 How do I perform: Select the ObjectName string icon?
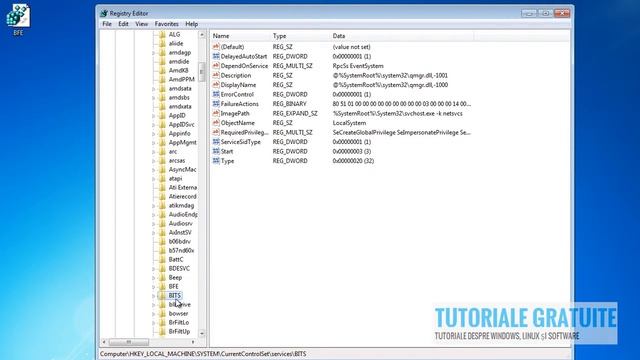pyautogui.click(x=216, y=123)
